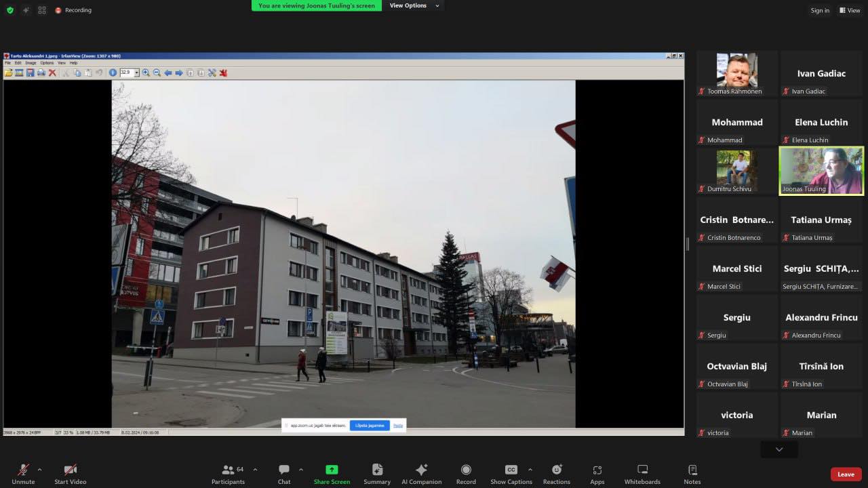Click the Record button

(x=466, y=474)
